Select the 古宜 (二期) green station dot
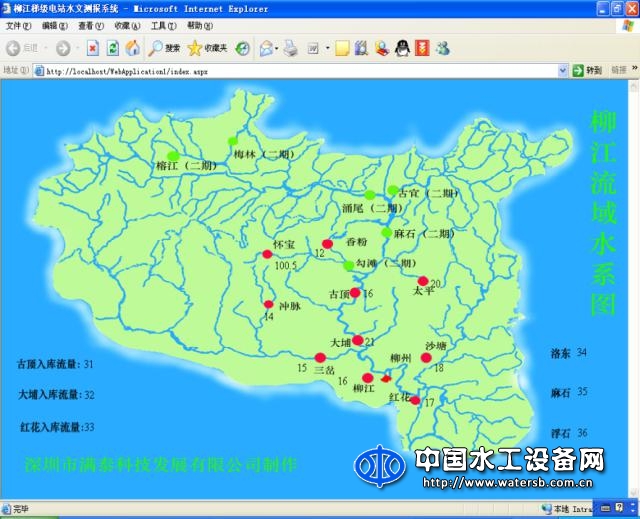Image resolution: width=640 pixels, height=519 pixels. point(393,190)
